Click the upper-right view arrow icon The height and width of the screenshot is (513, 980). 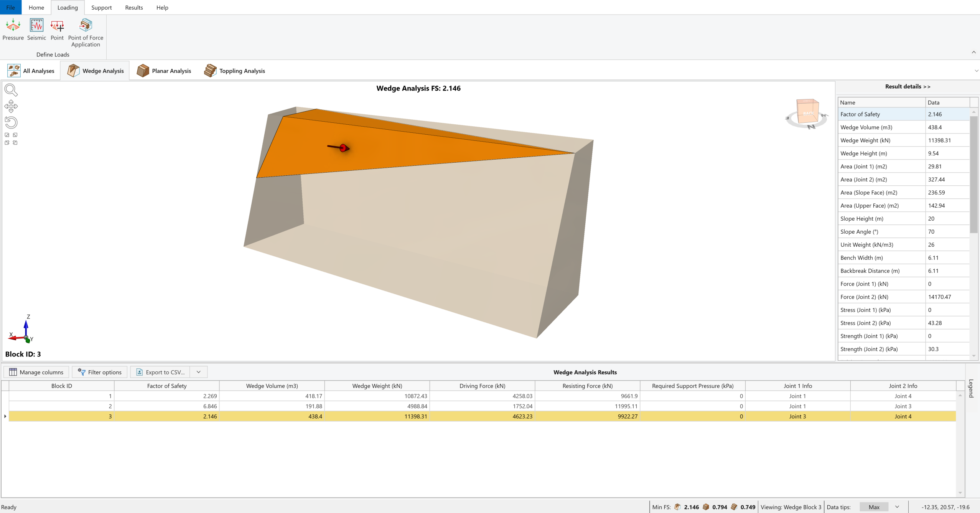15,135
